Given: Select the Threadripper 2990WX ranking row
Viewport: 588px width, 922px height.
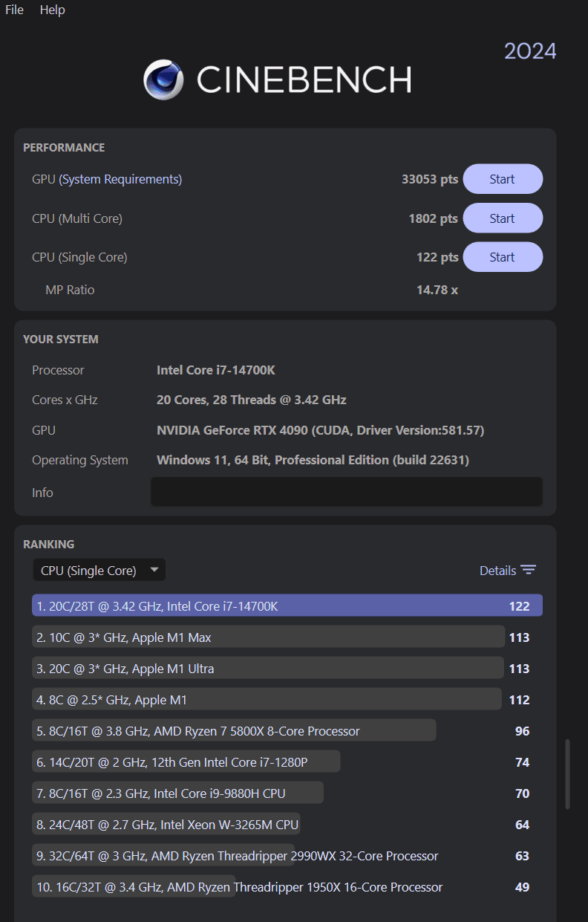Looking at the screenshot, I should 287,856.
